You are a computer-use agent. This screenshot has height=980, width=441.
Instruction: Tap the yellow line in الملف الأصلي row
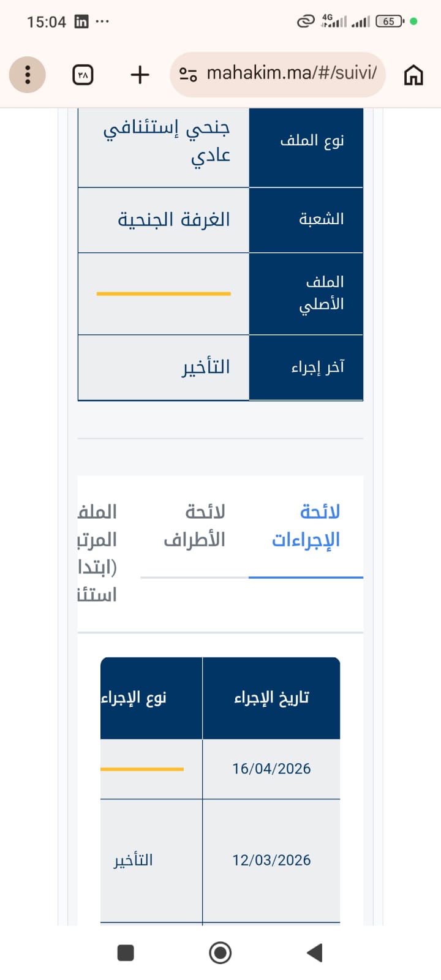pos(164,294)
